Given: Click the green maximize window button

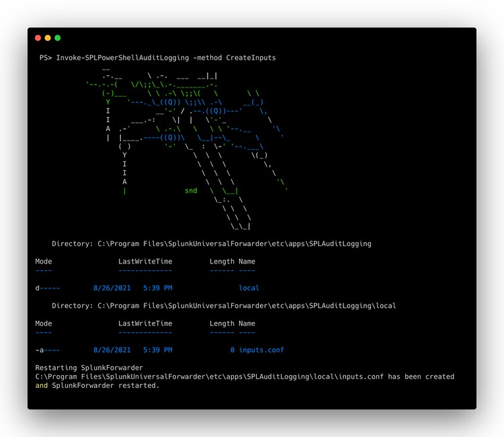Looking at the screenshot, I should click(x=58, y=38).
